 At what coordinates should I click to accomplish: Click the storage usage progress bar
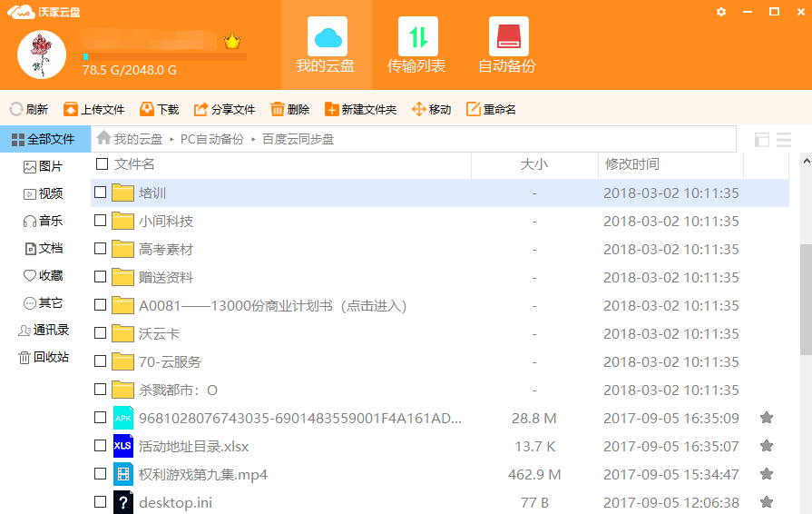pos(164,56)
